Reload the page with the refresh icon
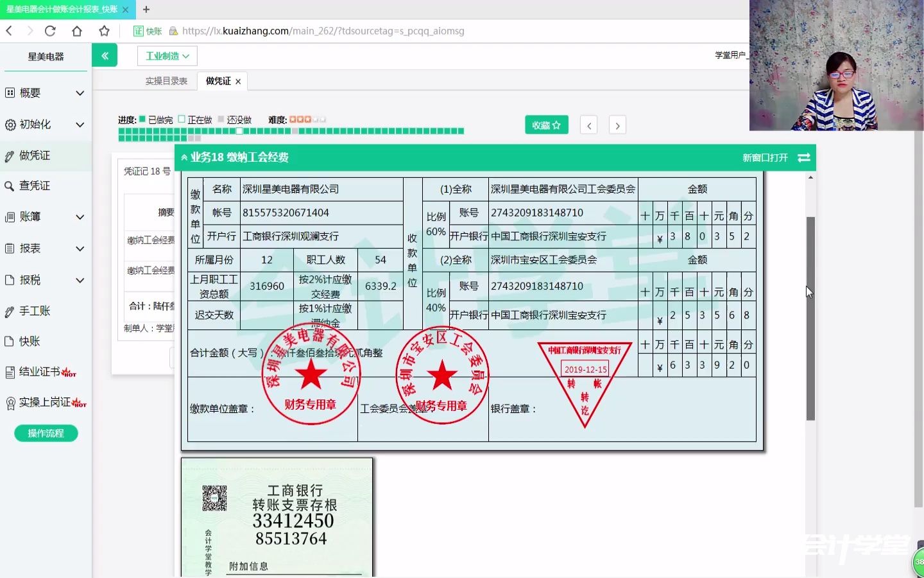This screenshot has width=924, height=578. 50,31
